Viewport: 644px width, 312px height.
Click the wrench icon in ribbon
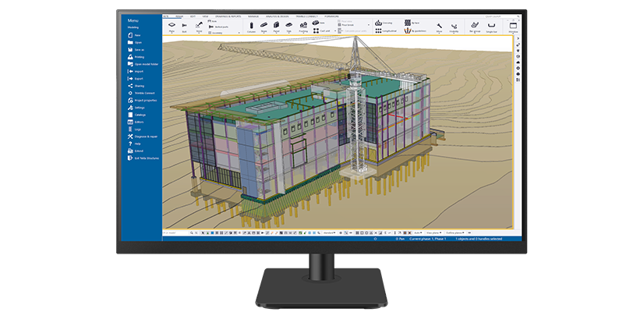(440, 27)
